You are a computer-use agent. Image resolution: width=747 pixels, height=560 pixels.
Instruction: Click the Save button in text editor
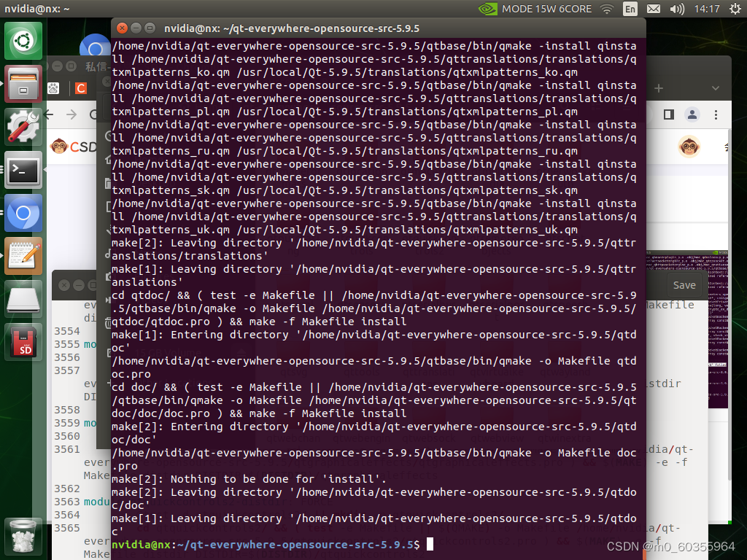[x=684, y=285]
